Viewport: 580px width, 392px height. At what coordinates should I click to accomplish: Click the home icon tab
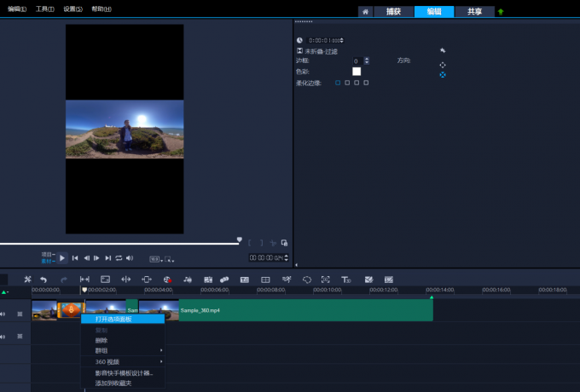[x=365, y=12]
